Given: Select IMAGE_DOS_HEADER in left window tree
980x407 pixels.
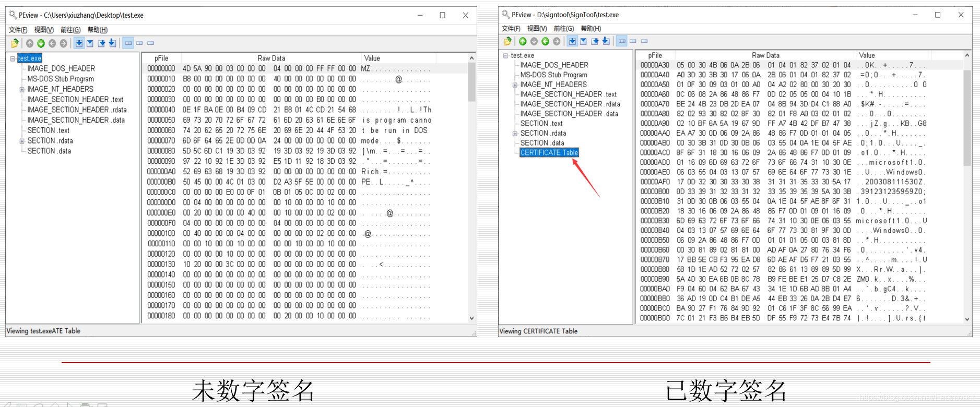Looking at the screenshot, I should [61, 68].
